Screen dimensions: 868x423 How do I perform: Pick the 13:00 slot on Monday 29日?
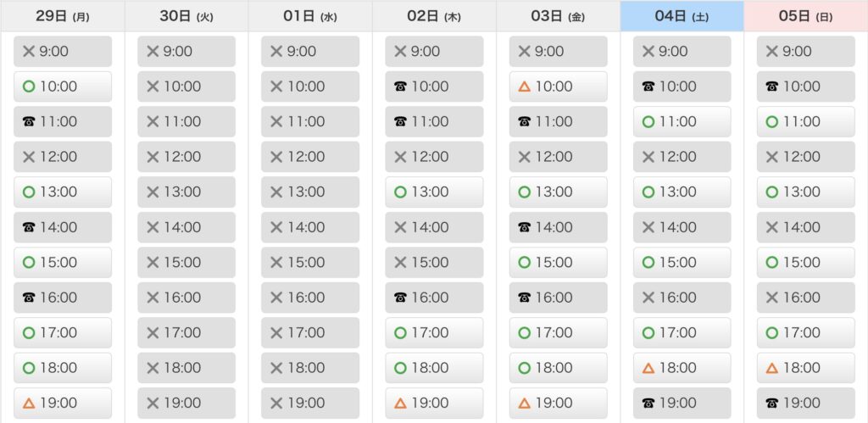(x=63, y=192)
